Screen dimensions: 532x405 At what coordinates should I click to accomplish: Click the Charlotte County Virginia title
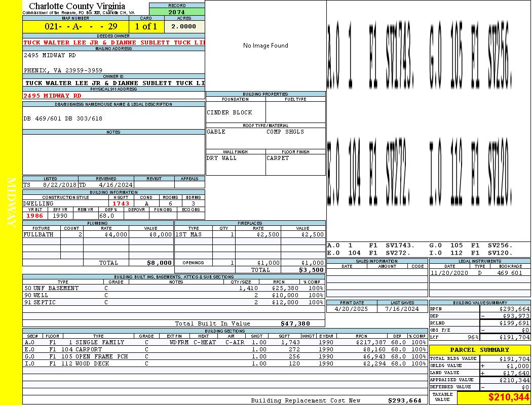pos(77,6)
